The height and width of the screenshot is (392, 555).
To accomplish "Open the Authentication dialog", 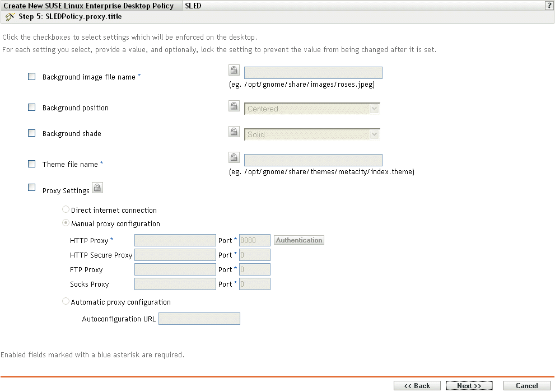I will (x=299, y=240).
